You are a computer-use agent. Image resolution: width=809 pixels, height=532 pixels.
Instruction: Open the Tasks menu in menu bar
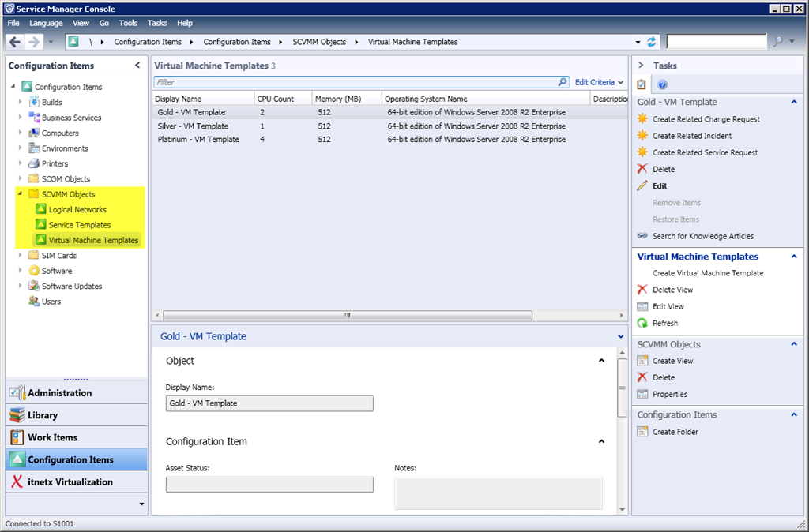tap(157, 24)
